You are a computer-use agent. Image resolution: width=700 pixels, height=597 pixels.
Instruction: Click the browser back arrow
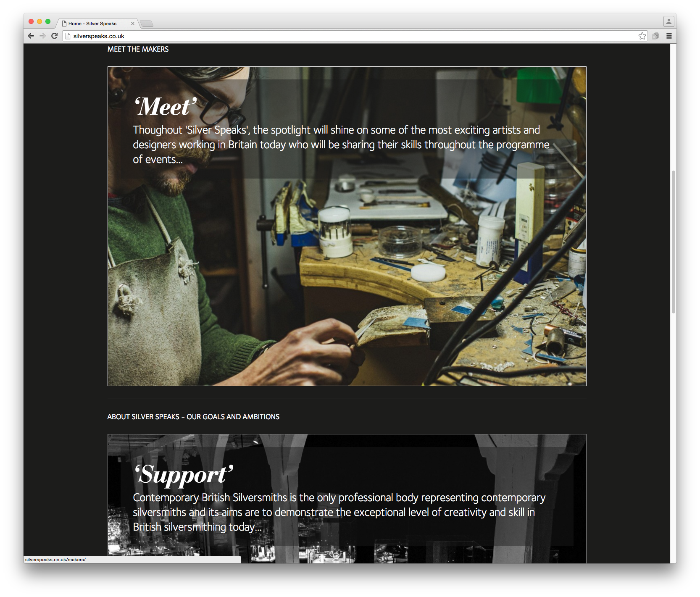coord(31,36)
